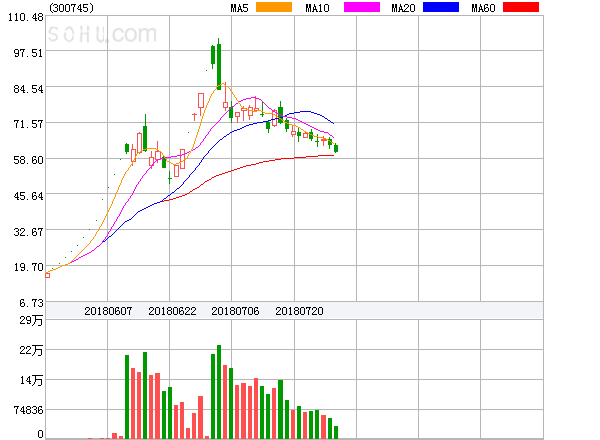600x440 pixels.
Task: Click the 19.70 price axis label
Action: tap(28, 267)
